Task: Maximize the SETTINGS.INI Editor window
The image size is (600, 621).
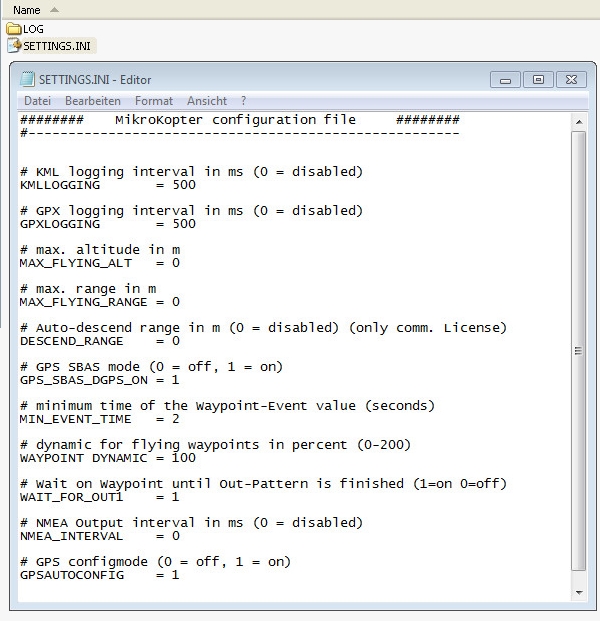Action: (x=537, y=79)
